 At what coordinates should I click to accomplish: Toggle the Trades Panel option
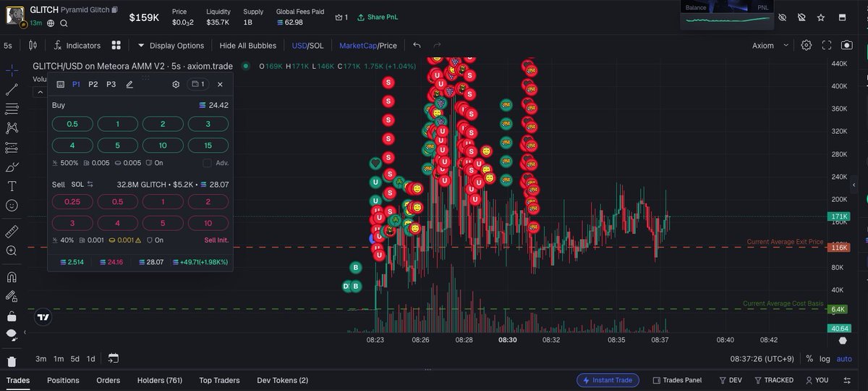tap(677, 380)
